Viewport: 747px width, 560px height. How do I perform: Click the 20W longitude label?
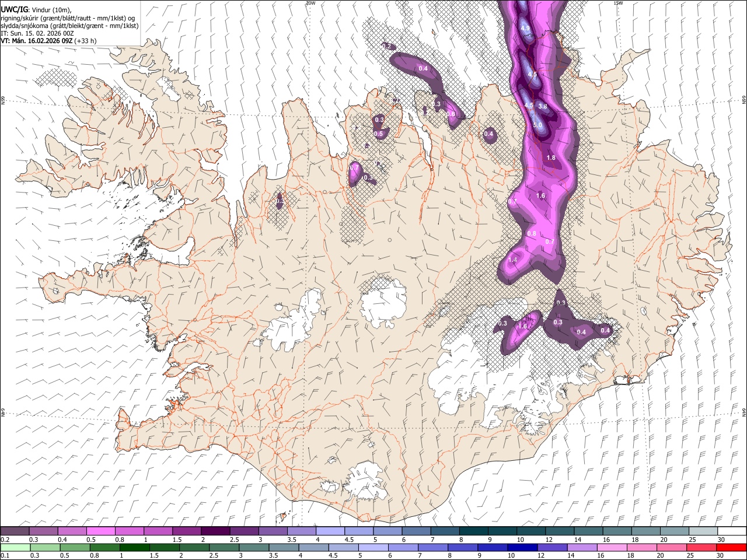(310, 3)
